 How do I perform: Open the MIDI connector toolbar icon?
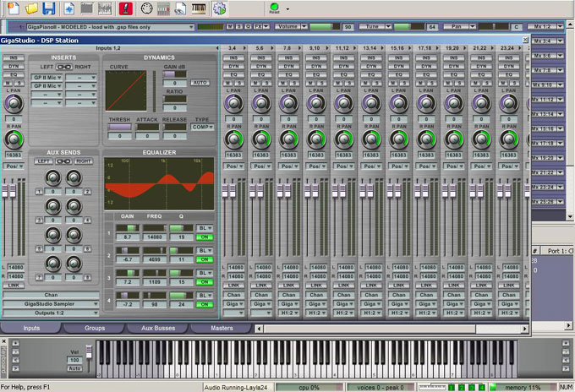[146, 8]
